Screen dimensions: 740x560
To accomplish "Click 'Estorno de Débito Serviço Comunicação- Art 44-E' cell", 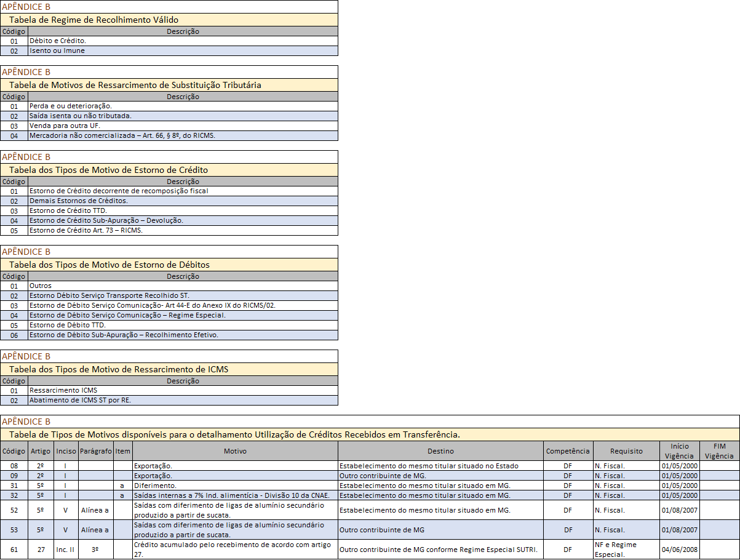I will click(x=183, y=305).
